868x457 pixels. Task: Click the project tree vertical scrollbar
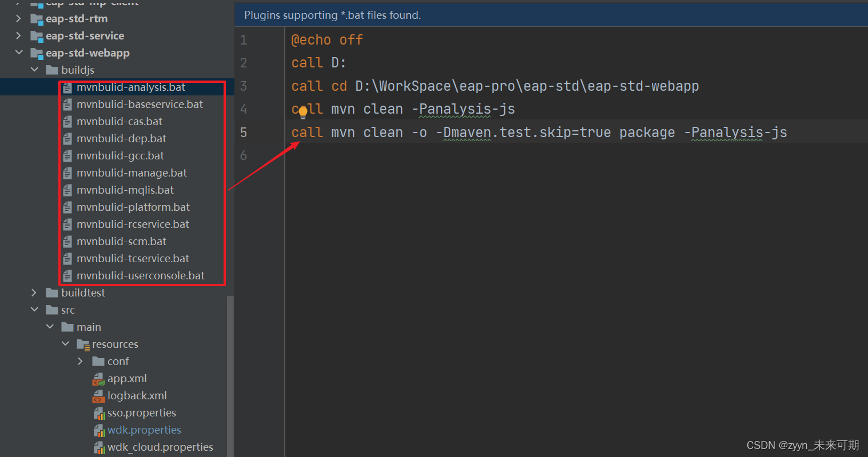click(x=230, y=376)
